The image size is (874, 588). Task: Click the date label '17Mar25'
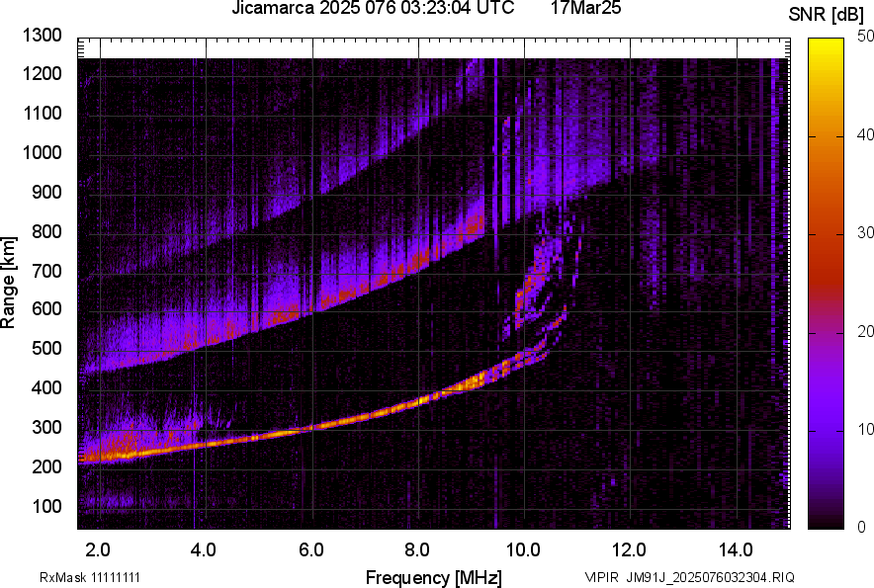click(x=586, y=8)
